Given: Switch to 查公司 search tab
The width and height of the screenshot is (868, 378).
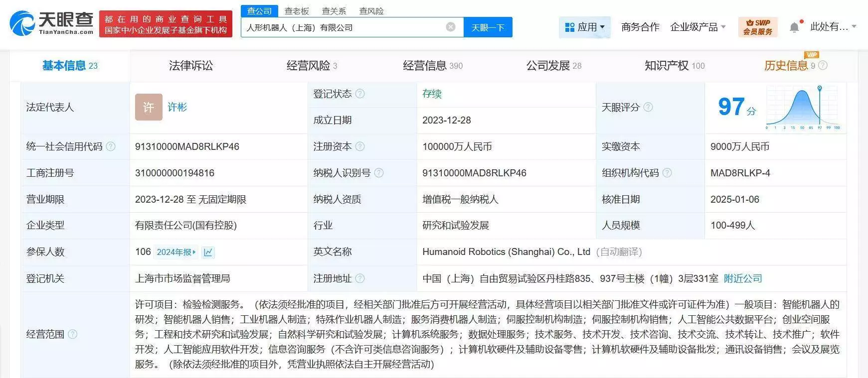Looking at the screenshot, I should click(x=260, y=10).
